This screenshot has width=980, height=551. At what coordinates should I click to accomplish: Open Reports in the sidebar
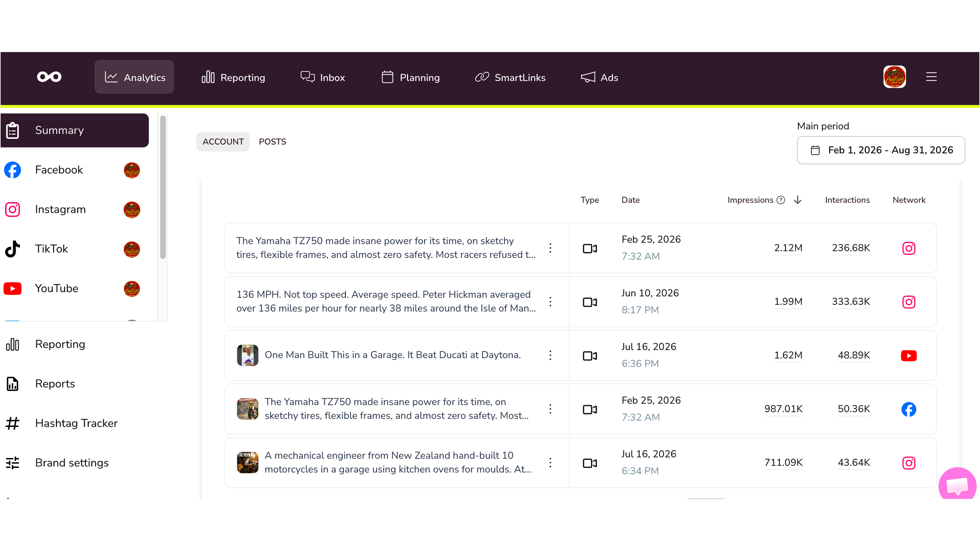(x=40, y=384)
